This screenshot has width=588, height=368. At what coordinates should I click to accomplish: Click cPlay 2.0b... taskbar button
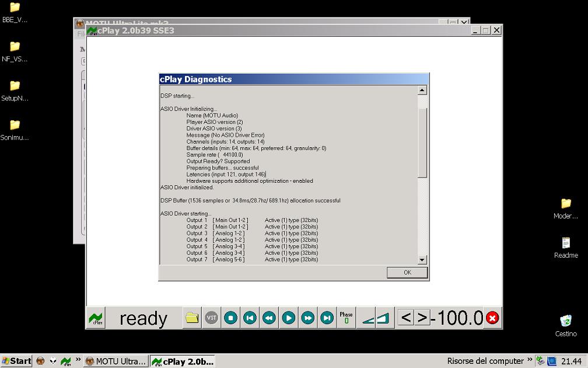pyautogui.click(x=183, y=362)
